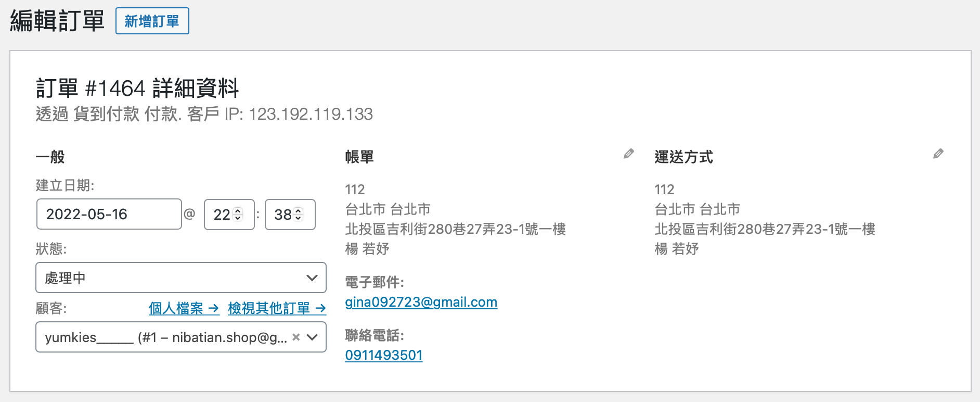Click the 新增訂單 button

(x=152, y=21)
